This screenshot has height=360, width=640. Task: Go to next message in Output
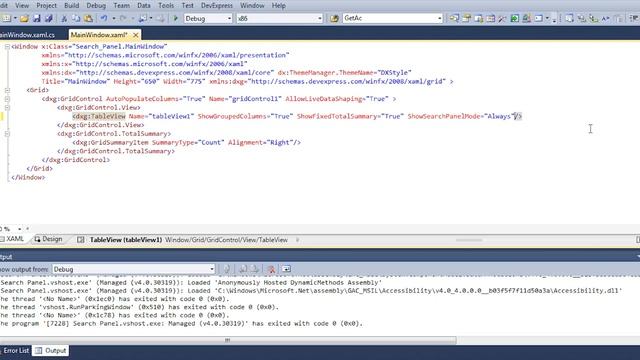255,269
